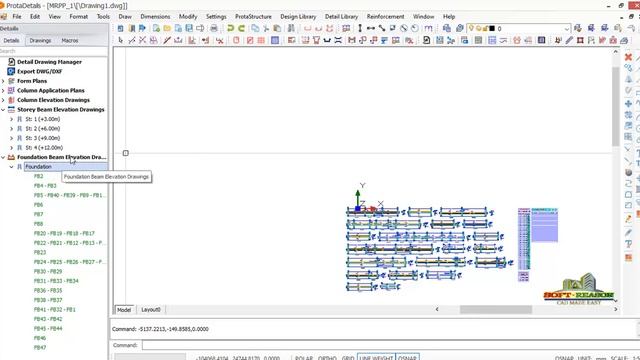Click the Copy icon in toolbar
This screenshot has height=360, width=640.
point(255,28)
